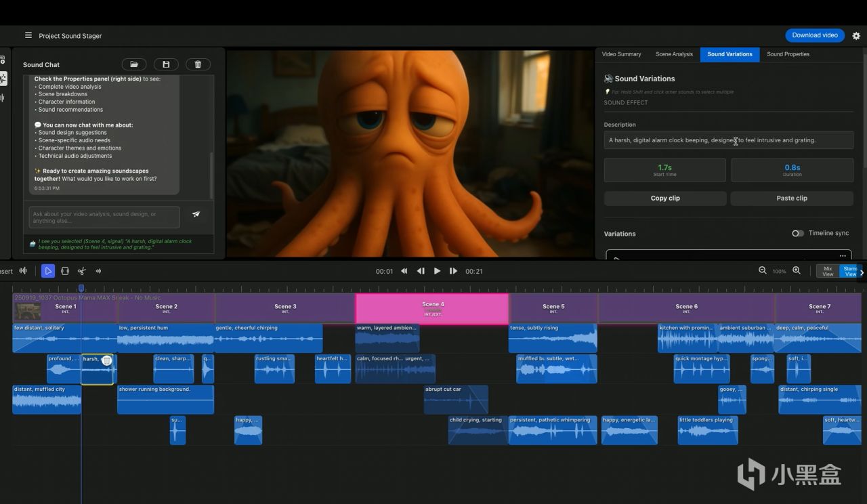Click the Copy clip button

[x=665, y=198]
